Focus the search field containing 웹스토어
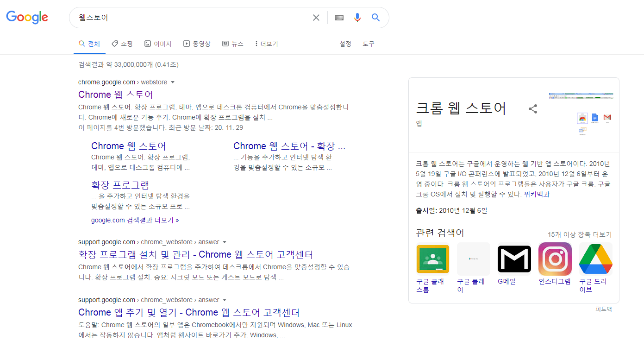 click(192, 18)
